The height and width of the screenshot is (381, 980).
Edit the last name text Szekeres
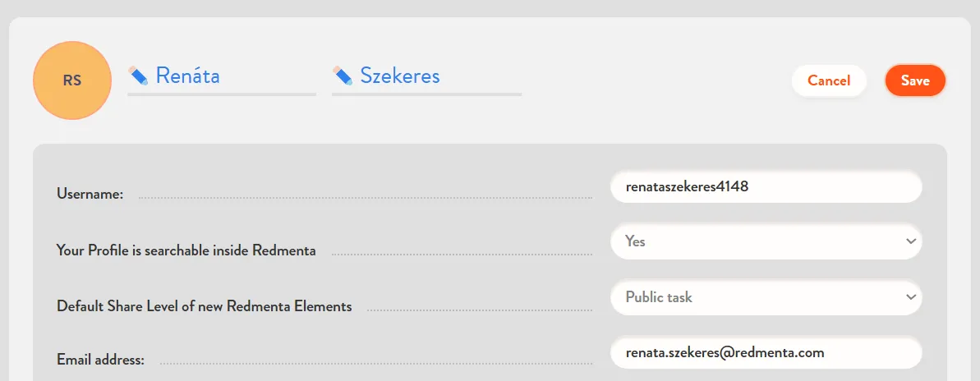400,76
